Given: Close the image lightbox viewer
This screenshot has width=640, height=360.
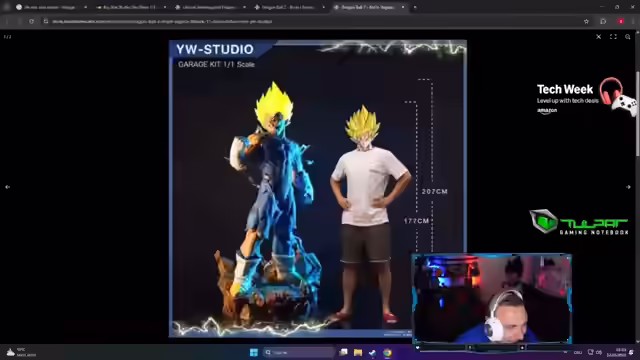Looking at the screenshot, I should point(598,37).
